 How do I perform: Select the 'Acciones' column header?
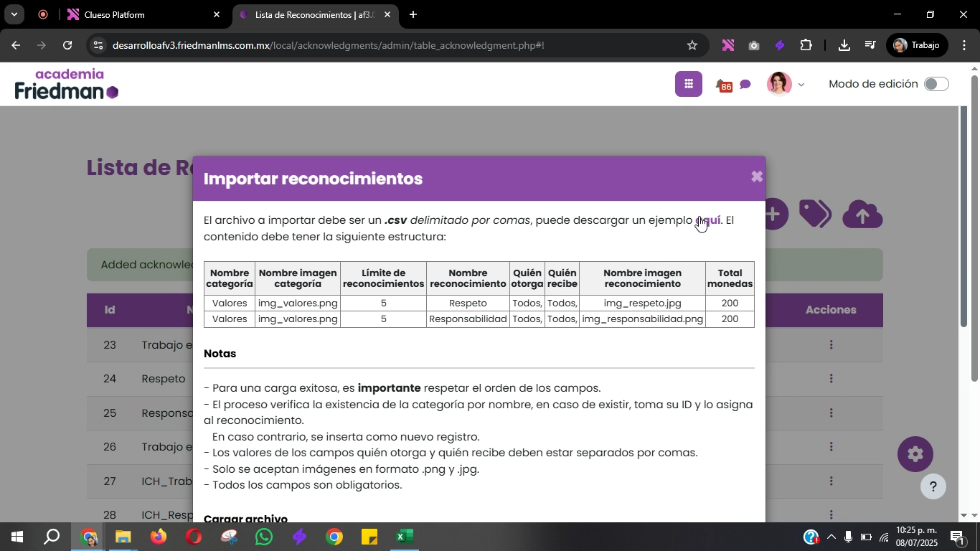[x=831, y=310]
